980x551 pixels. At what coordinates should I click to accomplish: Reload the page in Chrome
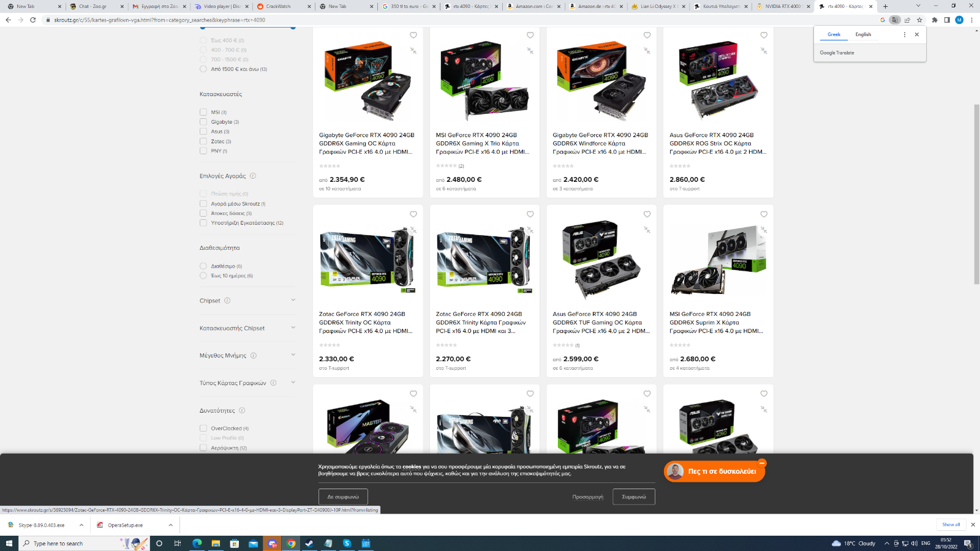[x=33, y=20]
